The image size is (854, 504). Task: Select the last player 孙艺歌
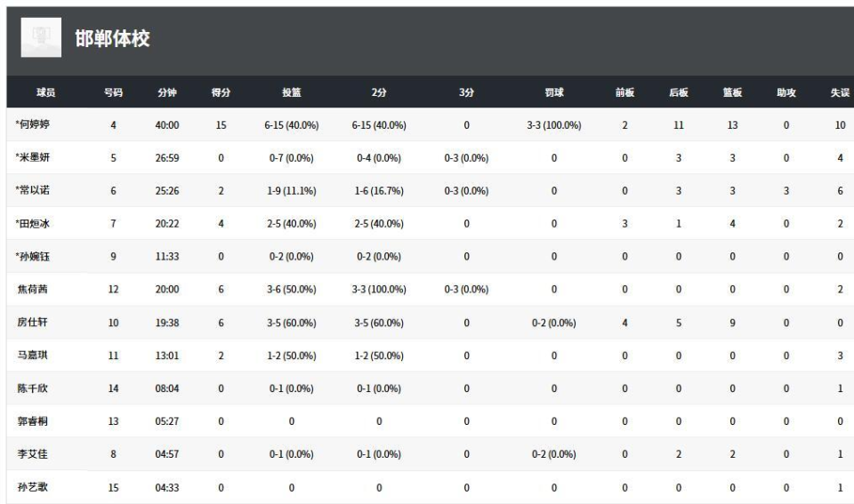pyautogui.click(x=32, y=487)
